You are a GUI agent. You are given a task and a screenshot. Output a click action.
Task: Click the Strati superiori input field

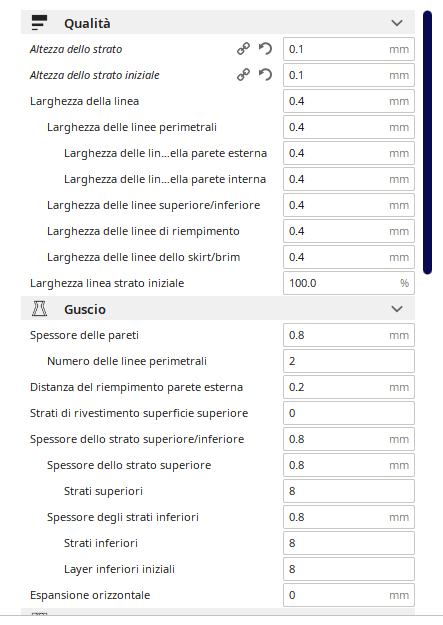(349, 491)
